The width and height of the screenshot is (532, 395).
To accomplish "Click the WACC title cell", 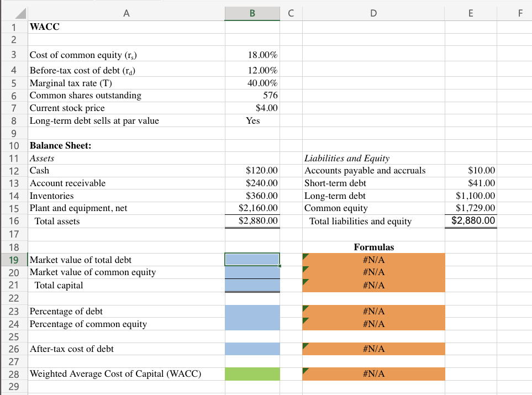I will tap(127, 27).
